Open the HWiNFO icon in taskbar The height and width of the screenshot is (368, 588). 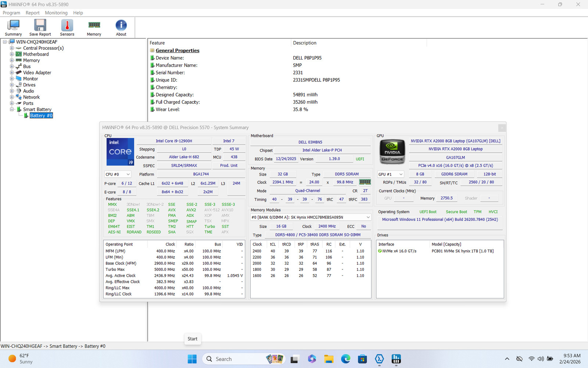pyautogui.click(x=396, y=359)
